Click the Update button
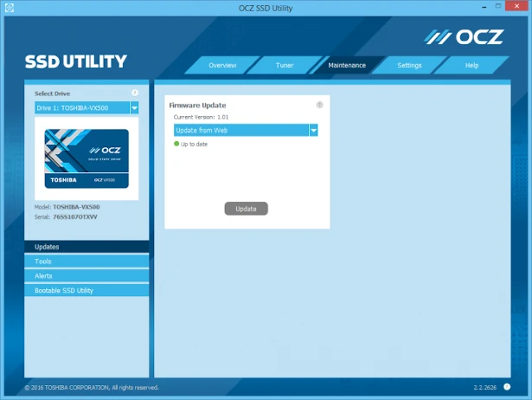The height and width of the screenshot is (400, 532). (246, 209)
